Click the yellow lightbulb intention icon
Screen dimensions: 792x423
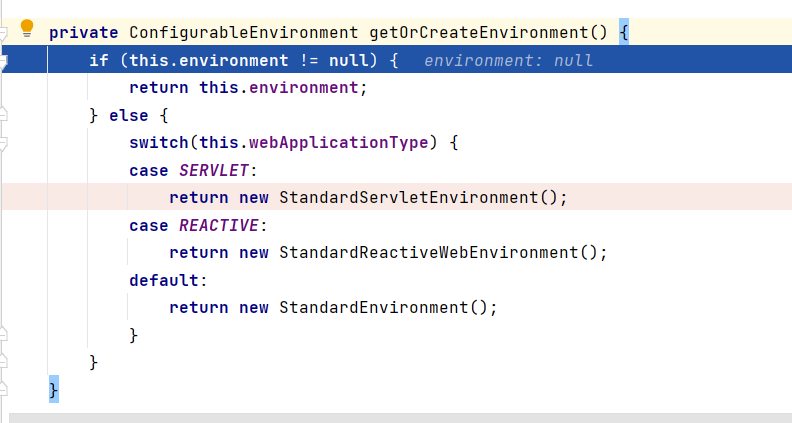(27, 28)
